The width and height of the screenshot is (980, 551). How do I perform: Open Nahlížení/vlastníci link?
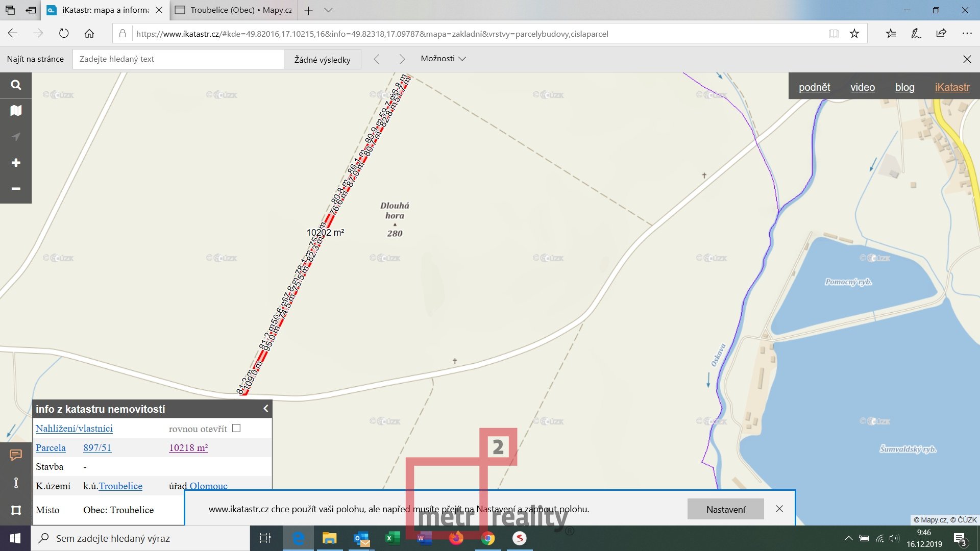point(74,429)
